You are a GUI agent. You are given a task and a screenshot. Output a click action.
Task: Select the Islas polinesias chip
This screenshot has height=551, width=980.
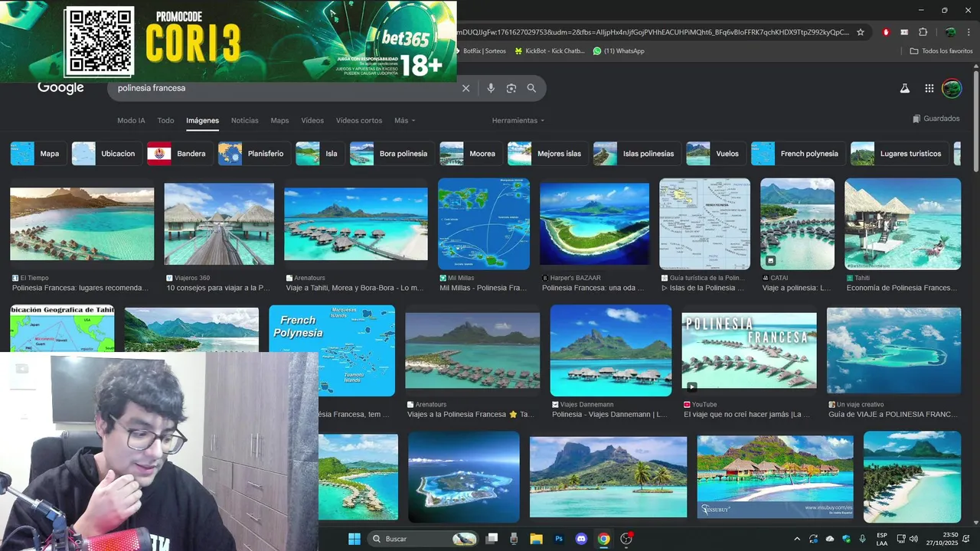(x=637, y=154)
